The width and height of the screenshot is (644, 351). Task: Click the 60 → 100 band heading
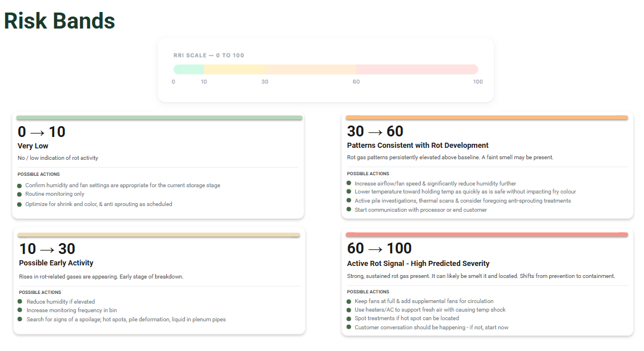pos(379,248)
